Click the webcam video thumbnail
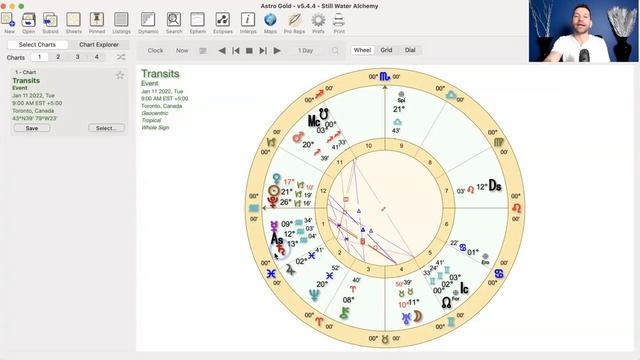Screen dimensions: 640x360 (x=584, y=31)
